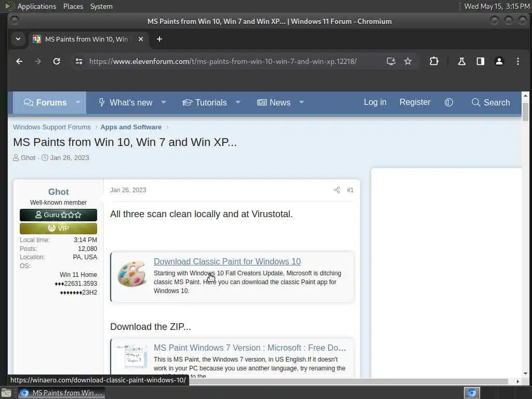Expand the News dropdown arrow
Screen dimensions: 532x399
(301, 102)
